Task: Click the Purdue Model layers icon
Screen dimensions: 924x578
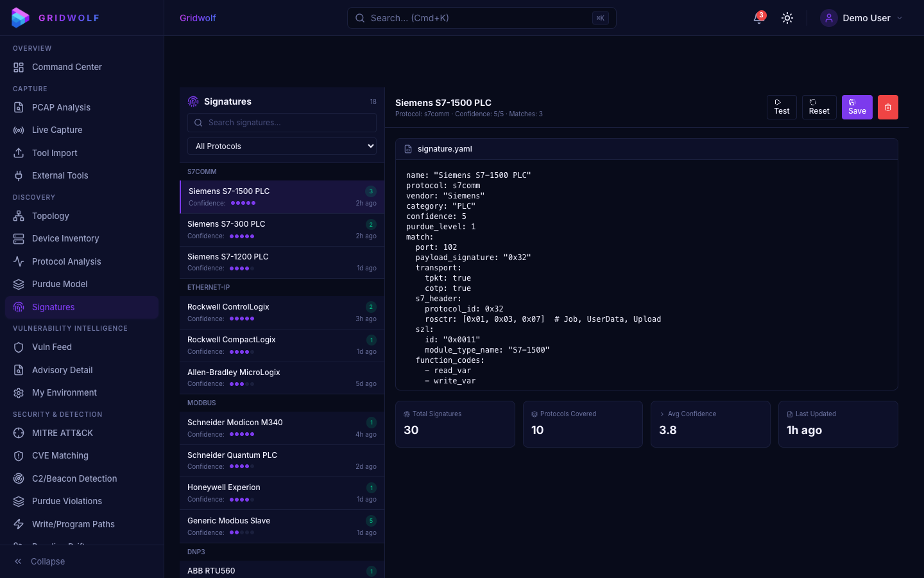Action: point(19,285)
